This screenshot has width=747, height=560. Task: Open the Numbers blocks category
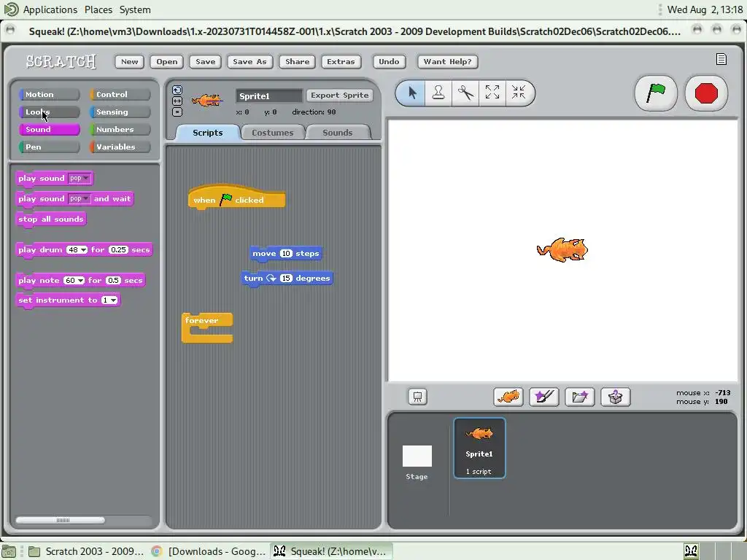[x=120, y=130]
